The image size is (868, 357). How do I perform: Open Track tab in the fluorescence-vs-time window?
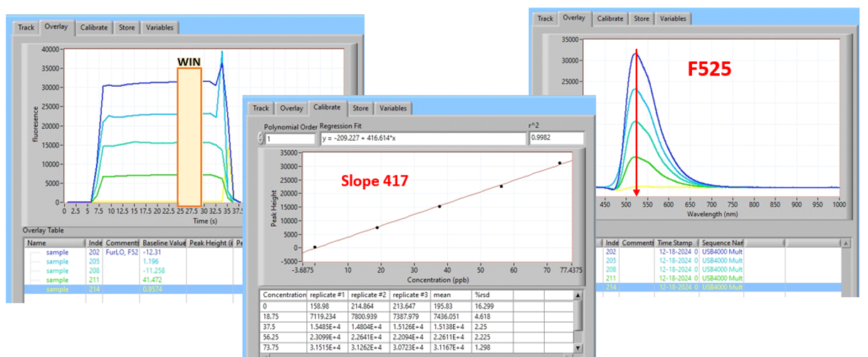(x=26, y=27)
